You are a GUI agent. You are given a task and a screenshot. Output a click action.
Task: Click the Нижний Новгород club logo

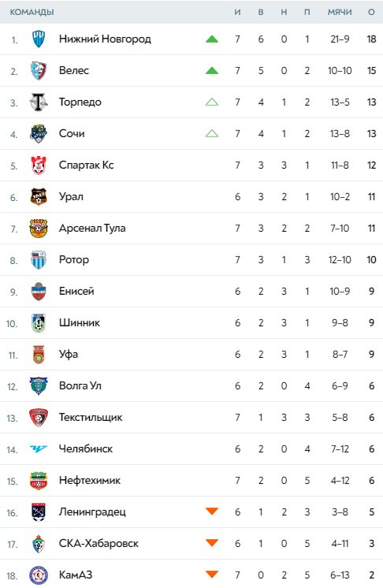39,39
